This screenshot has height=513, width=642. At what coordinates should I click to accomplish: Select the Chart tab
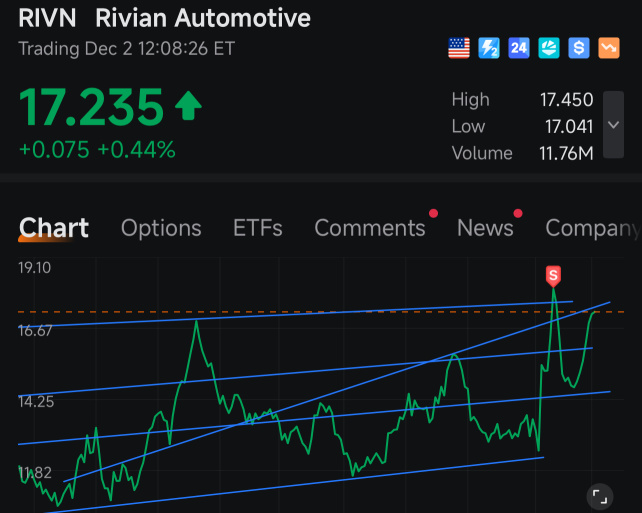[54, 228]
